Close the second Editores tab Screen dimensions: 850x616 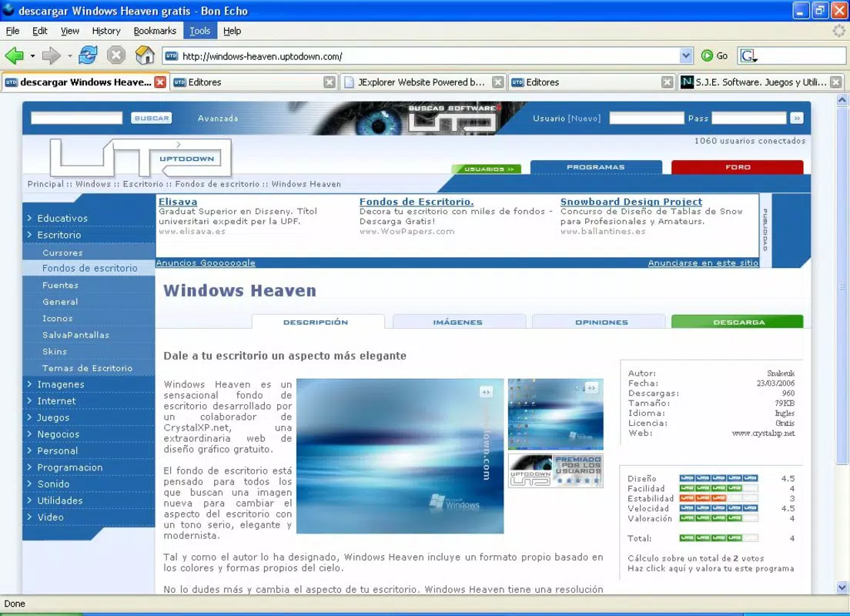668,82
